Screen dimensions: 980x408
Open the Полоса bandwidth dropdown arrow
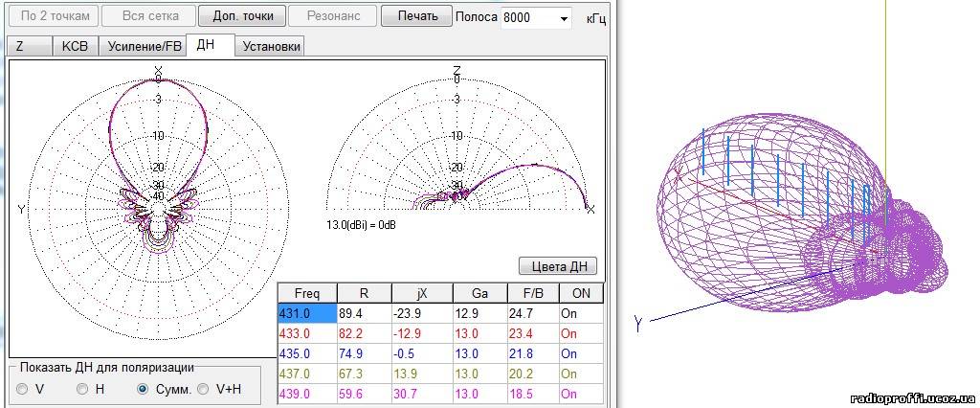point(565,19)
